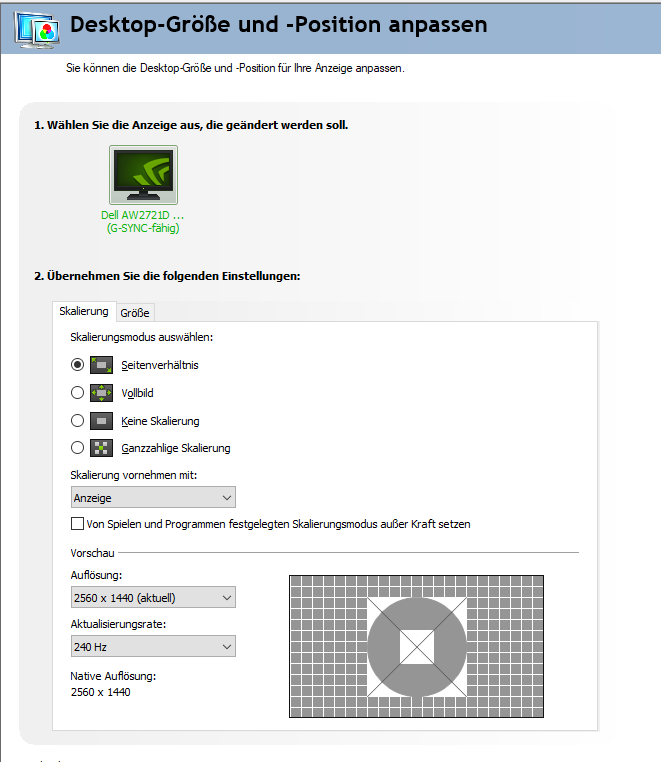The height and width of the screenshot is (762, 661).
Task: Tick the override scaling mode checkbox
Action: (78, 524)
